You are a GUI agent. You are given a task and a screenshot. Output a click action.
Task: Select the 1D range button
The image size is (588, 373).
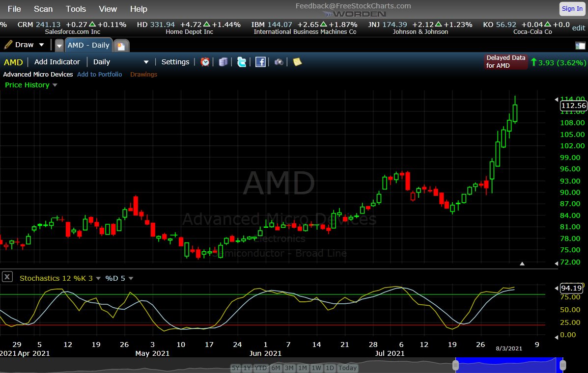pyautogui.click(x=330, y=368)
